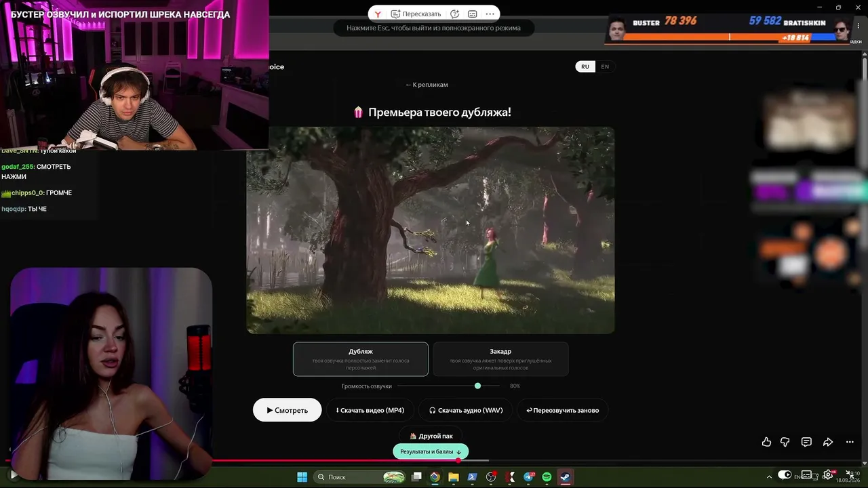868x488 pixels.
Task: Toggle the switch in the system tray
Action: [x=785, y=474]
